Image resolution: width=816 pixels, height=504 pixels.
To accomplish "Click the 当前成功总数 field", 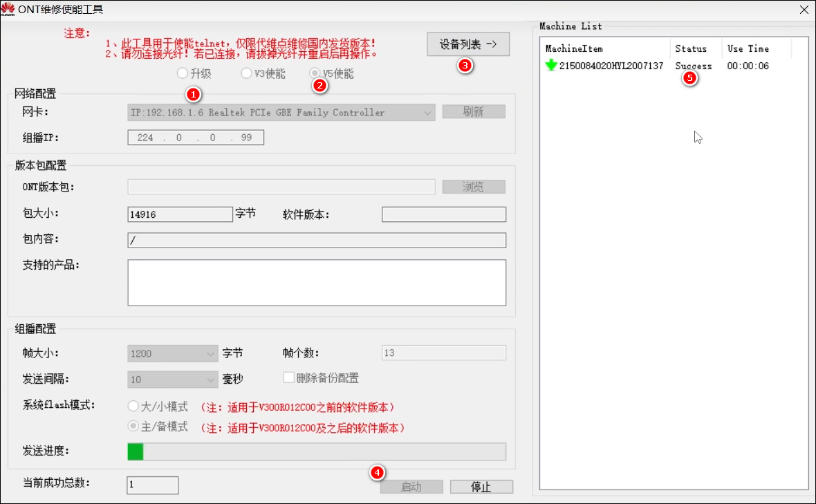I will pyautogui.click(x=152, y=485).
